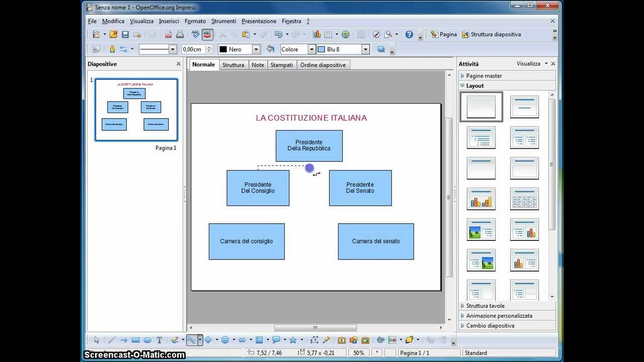Click the 50% zoom field in status bar
Screen dimensions: 644x362
pos(358,353)
